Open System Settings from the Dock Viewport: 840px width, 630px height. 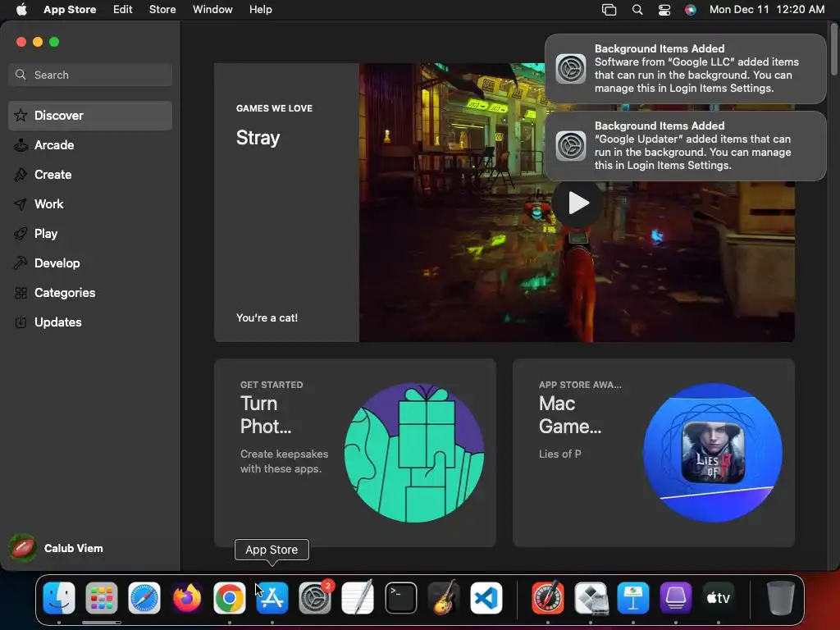[x=315, y=597]
